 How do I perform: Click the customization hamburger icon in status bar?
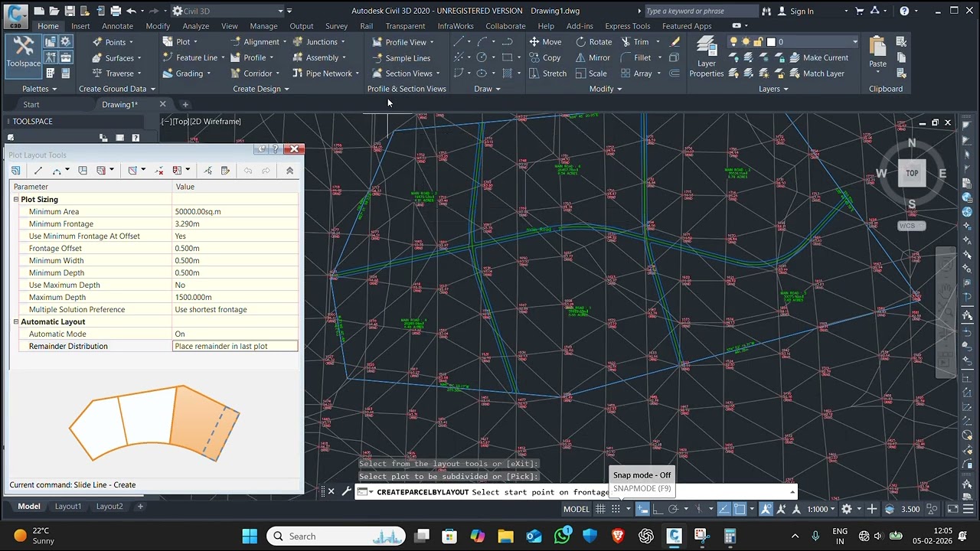pyautogui.click(x=968, y=509)
